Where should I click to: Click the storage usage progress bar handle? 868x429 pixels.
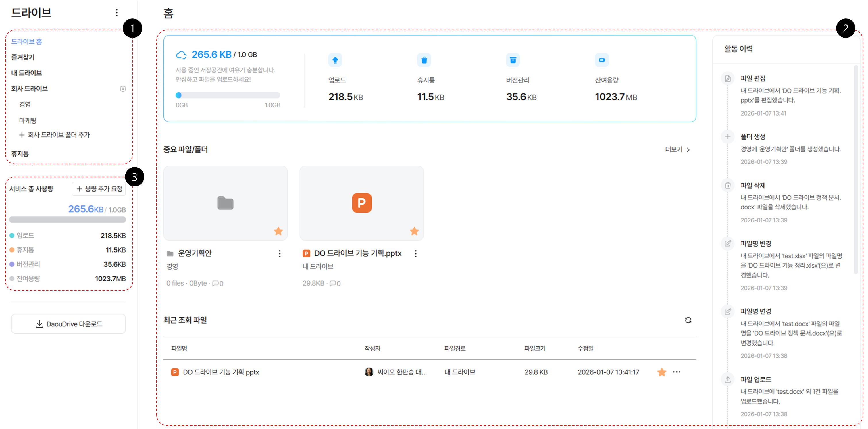[179, 95]
